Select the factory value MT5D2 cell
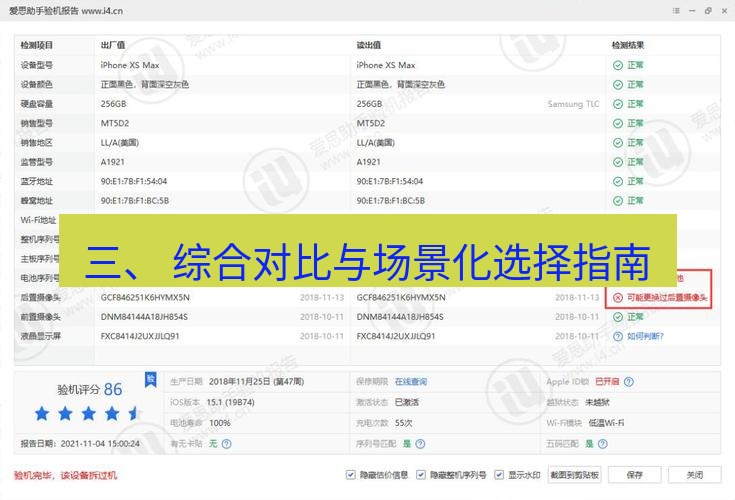 coord(115,123)
